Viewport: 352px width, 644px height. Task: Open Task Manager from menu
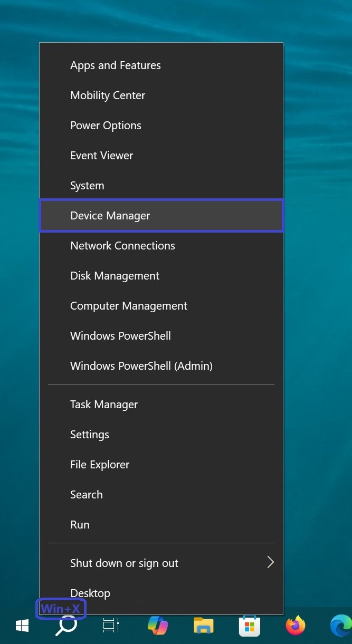(x=161, y=405)
